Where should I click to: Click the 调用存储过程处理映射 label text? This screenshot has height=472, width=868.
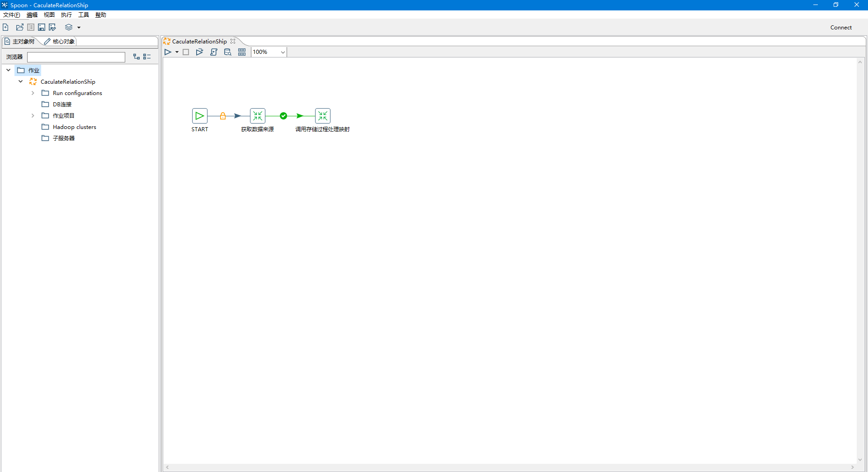click(x=323, y=129)
